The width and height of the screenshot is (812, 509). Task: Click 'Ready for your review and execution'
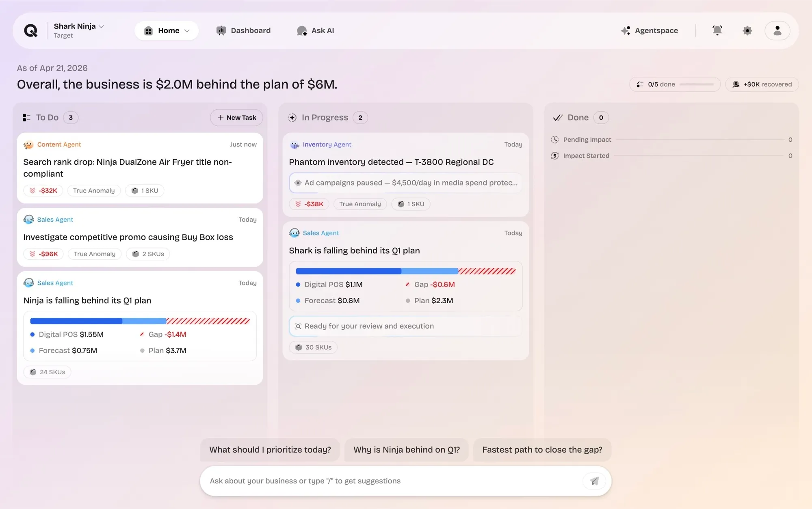[x=405, y=326]
